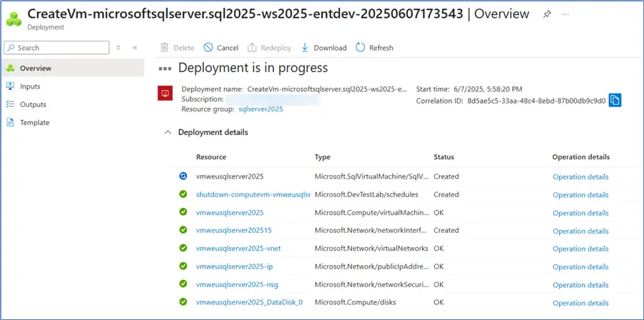
Task: View Operation details for SqlVirtualMachine row
Action: click(581, 177)
